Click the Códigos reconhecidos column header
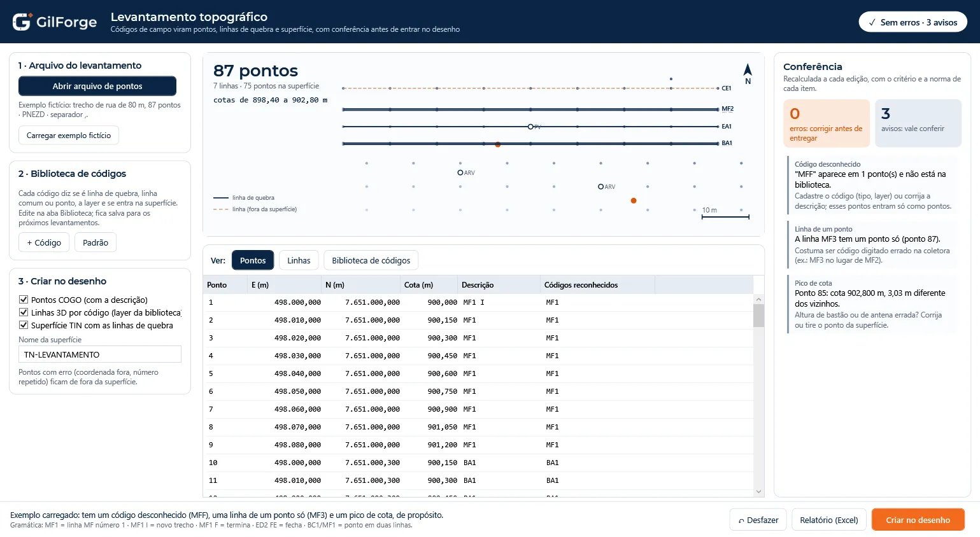The height and width of the screenshot is (537, 980). [597, 285]
